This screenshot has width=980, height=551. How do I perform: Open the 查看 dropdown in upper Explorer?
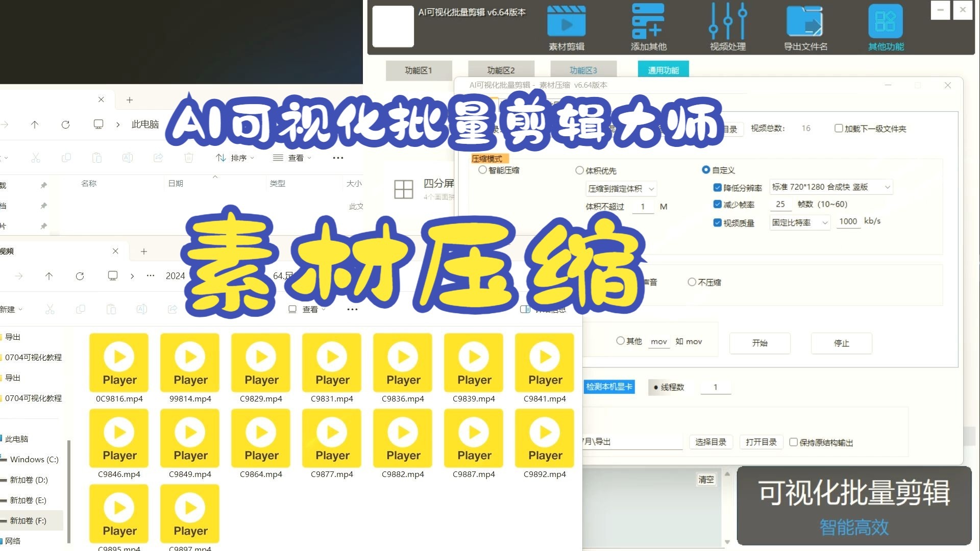tap(292, 158)
